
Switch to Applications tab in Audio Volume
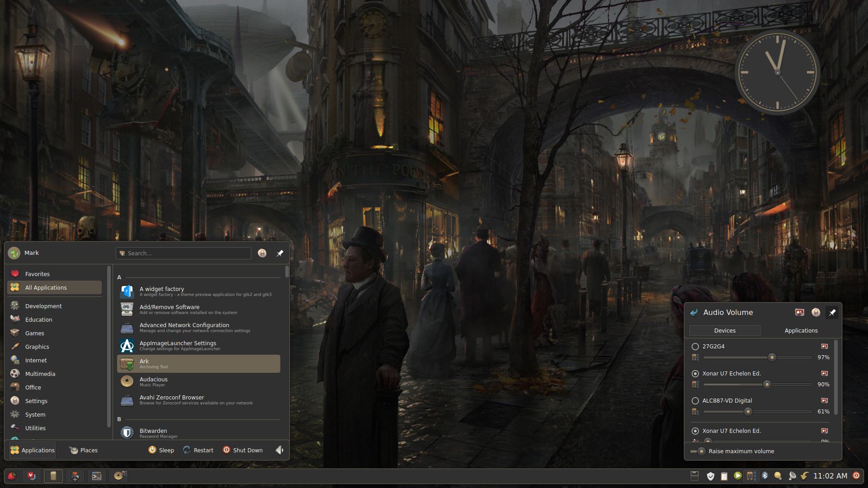[801, 331]
